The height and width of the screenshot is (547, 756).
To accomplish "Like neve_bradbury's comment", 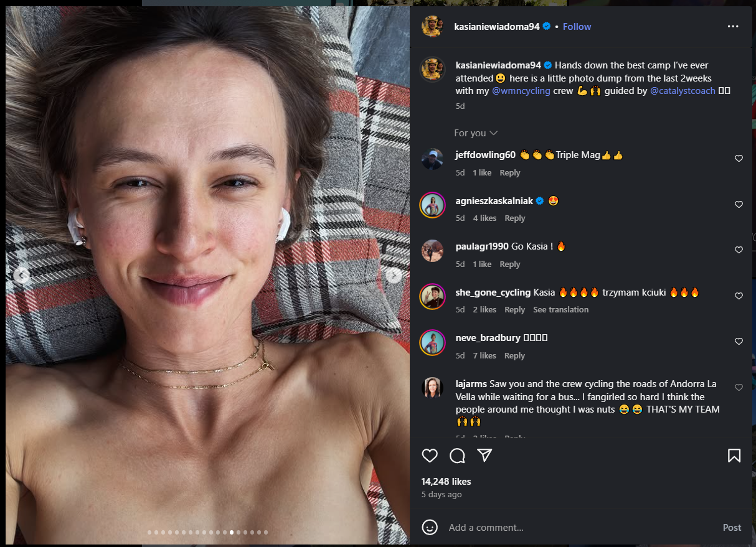I will click(739, 342).
